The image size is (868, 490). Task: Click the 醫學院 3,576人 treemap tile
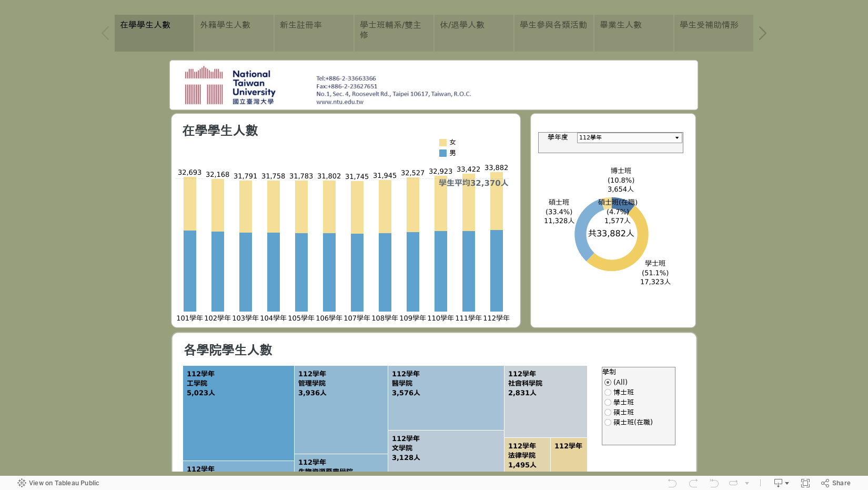tap(446, 398)
